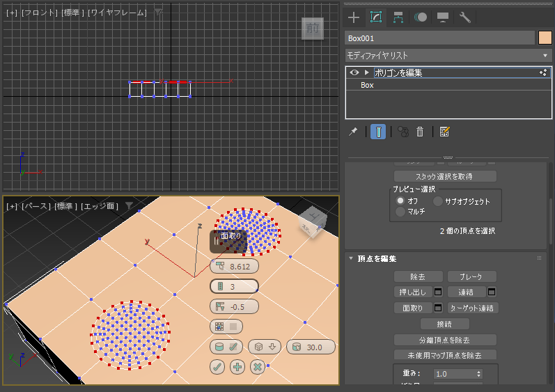Viewport: 555px width, 392px height.
Task: Open the Display panel monitor tab
Action: pyautogui.click(x=443, y=17)
